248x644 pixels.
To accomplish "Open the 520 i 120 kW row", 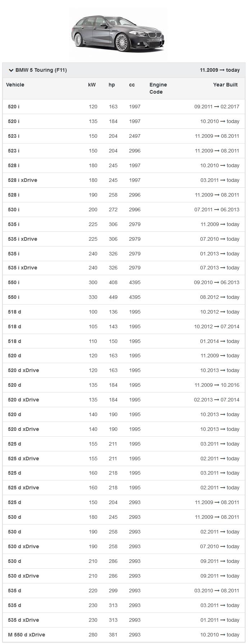I will pos(14,107).
